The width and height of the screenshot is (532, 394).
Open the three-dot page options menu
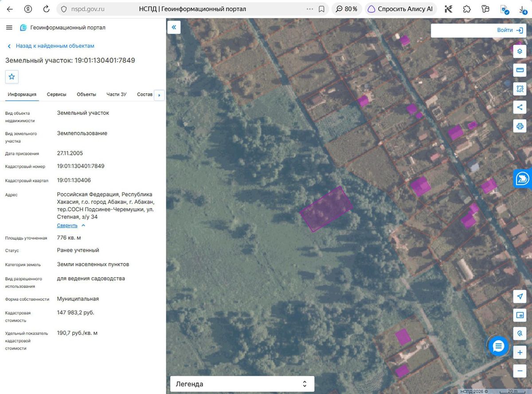(309, 9)
